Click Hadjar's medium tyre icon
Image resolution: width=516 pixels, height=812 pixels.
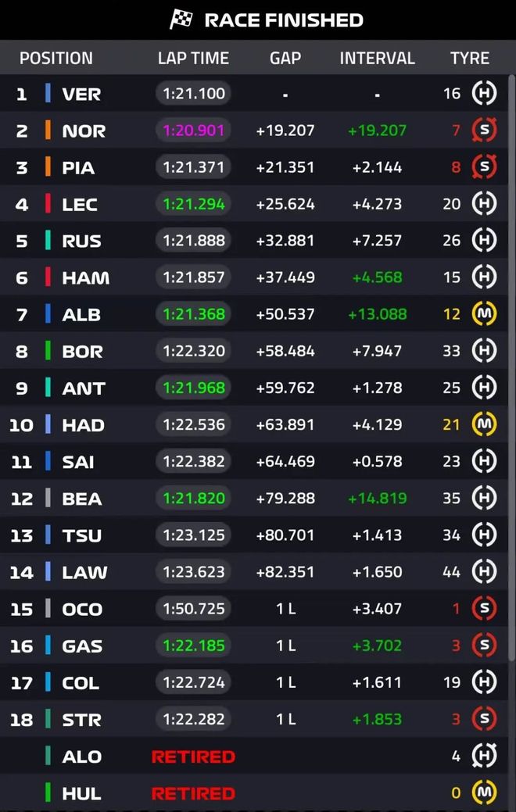tap(484, 424)
